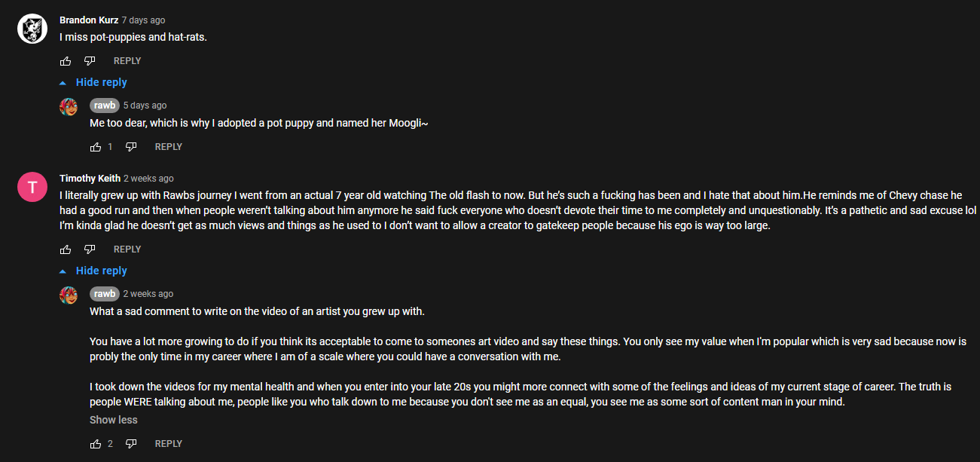The image size is (980, 462).
Task: Reply to Timothy Keith's comment
Action: (127, 249)
